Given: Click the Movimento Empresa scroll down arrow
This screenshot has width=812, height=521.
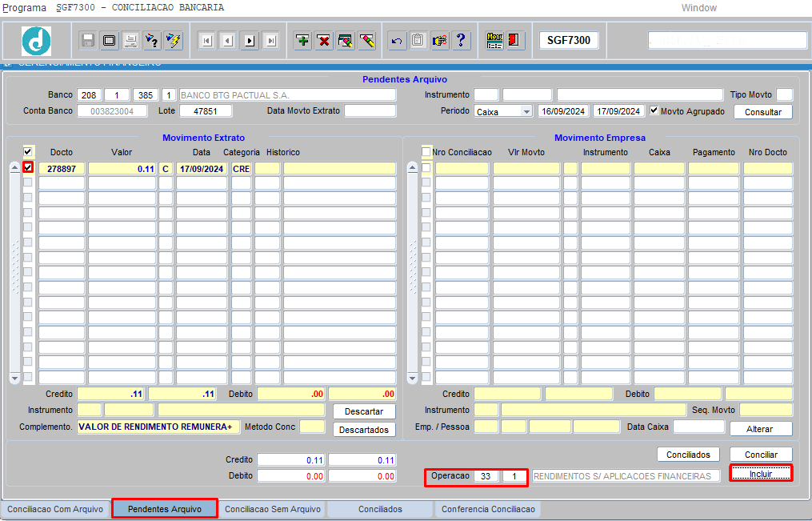Looking at the screenshot, I should click(412, 379).
